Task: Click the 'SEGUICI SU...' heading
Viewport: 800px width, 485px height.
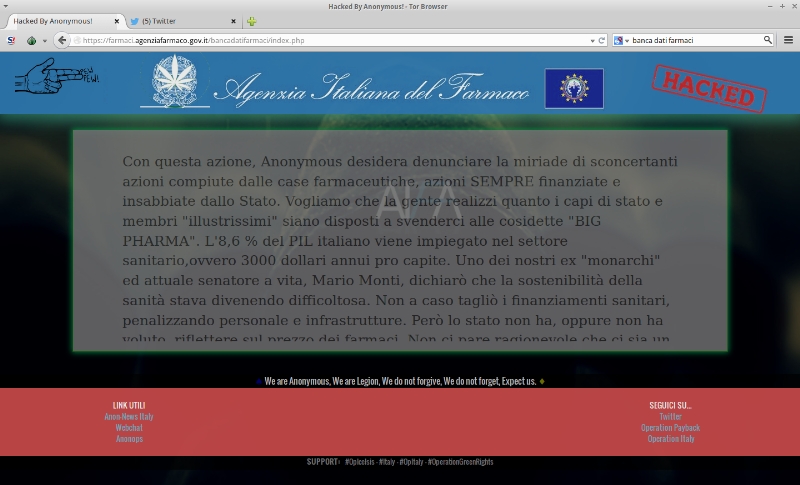Action: [x=670, y=405]
